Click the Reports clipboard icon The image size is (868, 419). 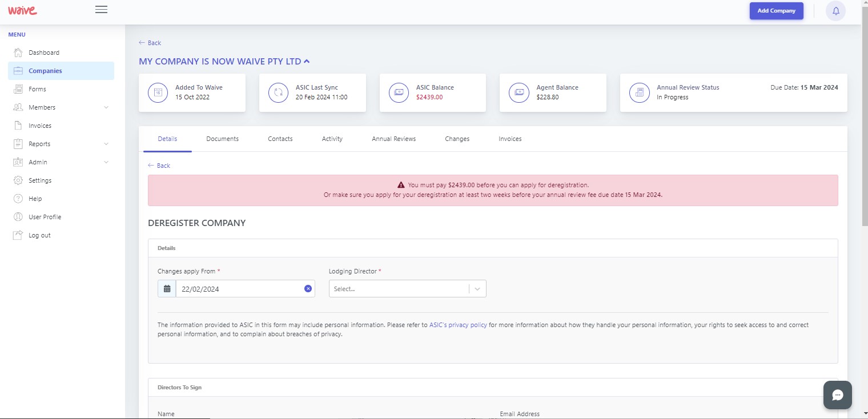18,144
